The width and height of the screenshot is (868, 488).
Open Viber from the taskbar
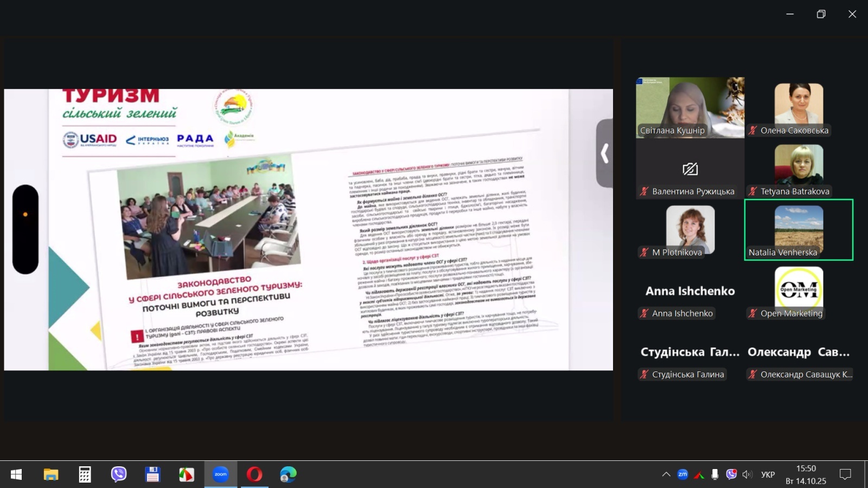[119, 474]
